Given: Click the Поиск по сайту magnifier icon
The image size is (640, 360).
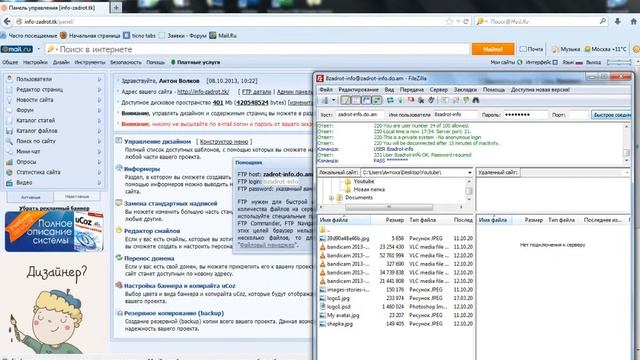Looking at the screenshot, I should click(9, 141).
